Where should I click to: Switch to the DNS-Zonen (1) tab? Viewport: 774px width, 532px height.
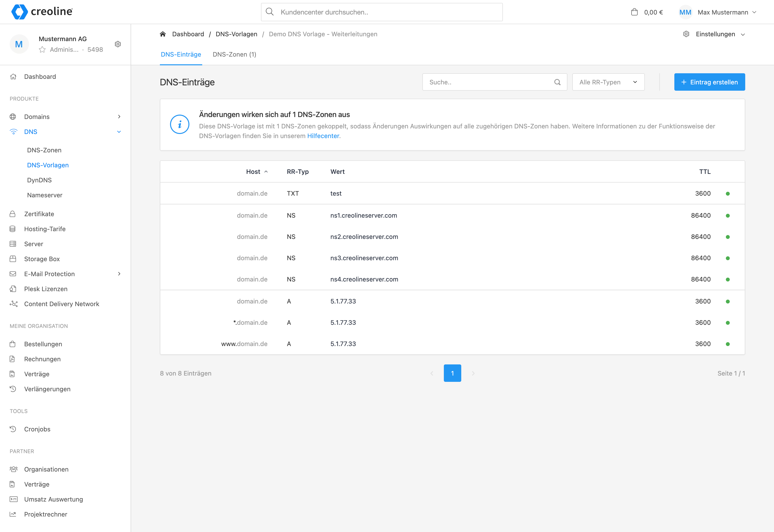click(x=234, y=54)
